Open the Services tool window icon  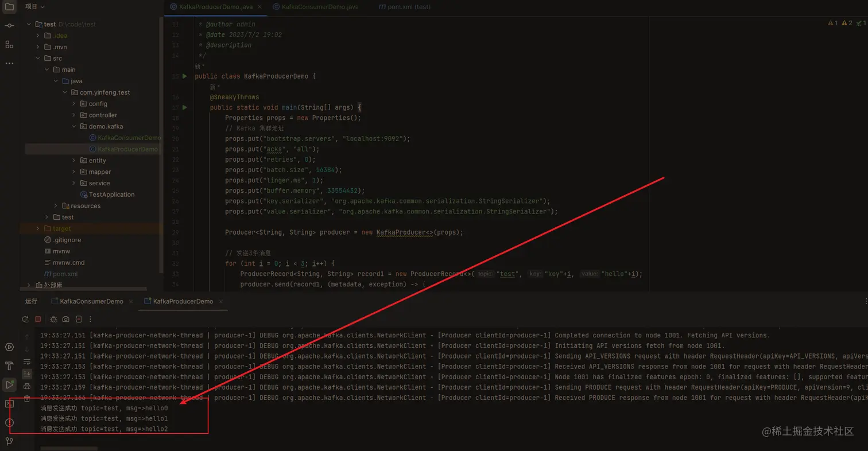coord(9,347)
